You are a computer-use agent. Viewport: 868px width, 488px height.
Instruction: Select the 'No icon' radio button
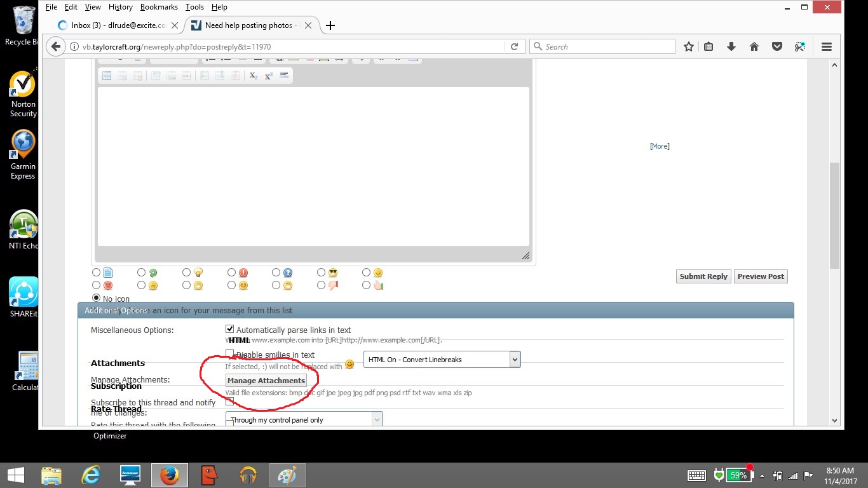tap(97, 298)
